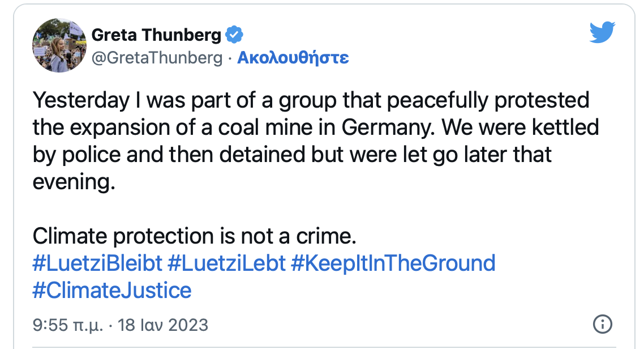Open the #LuetziLebt hashtag
644x349 pixels.
226,263
